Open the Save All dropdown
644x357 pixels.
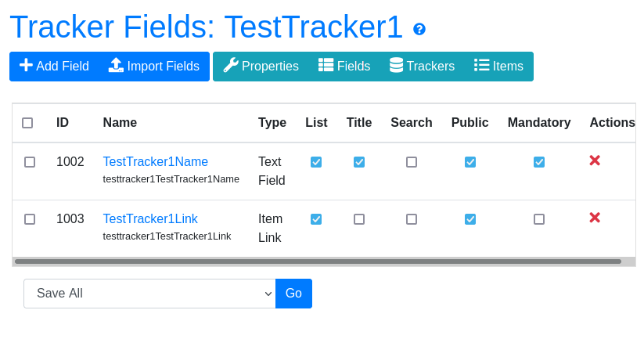(149, 294)
